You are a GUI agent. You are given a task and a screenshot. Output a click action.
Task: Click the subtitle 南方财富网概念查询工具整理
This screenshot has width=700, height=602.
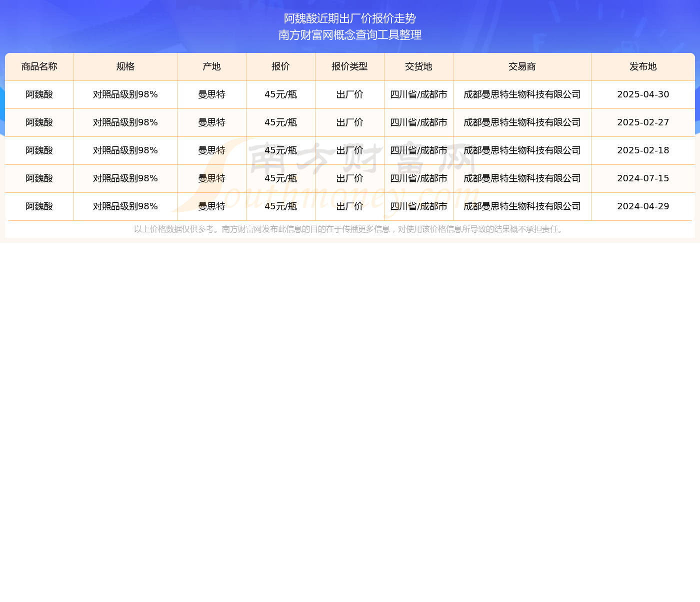[350, 35]
